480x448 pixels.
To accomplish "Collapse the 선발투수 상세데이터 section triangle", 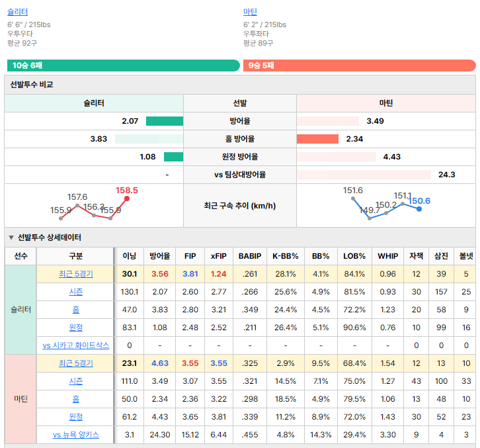I will pos(11,238).
